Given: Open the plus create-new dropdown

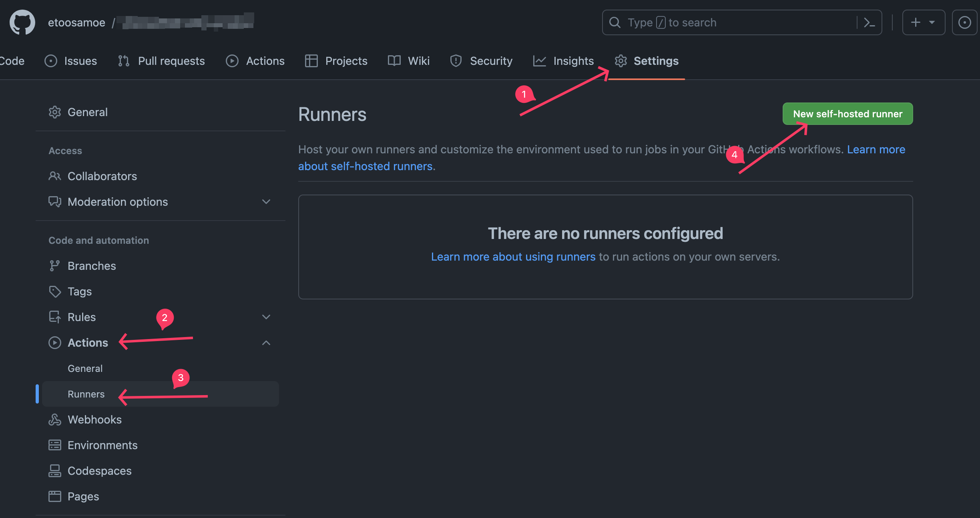Looking at the screenshot, I should [923, 22].
